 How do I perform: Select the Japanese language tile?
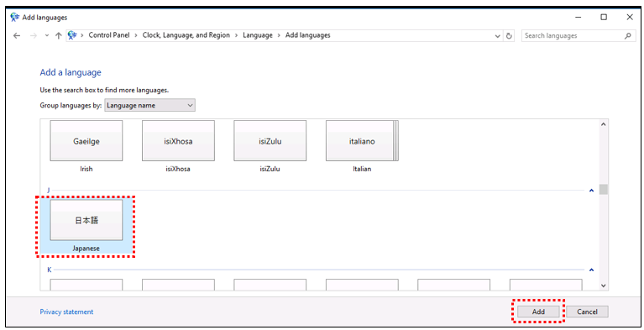tap(86, 226)
